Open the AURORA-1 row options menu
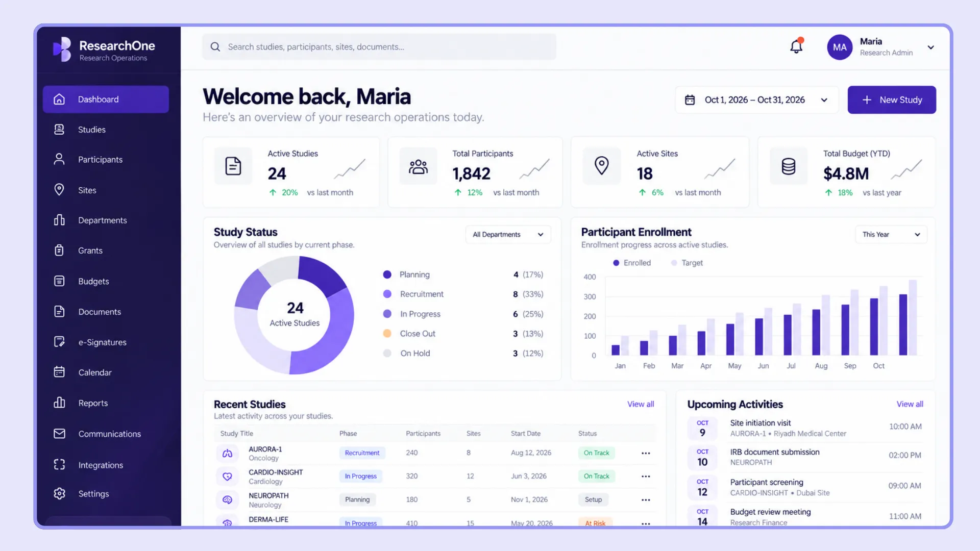 point(646,453)
